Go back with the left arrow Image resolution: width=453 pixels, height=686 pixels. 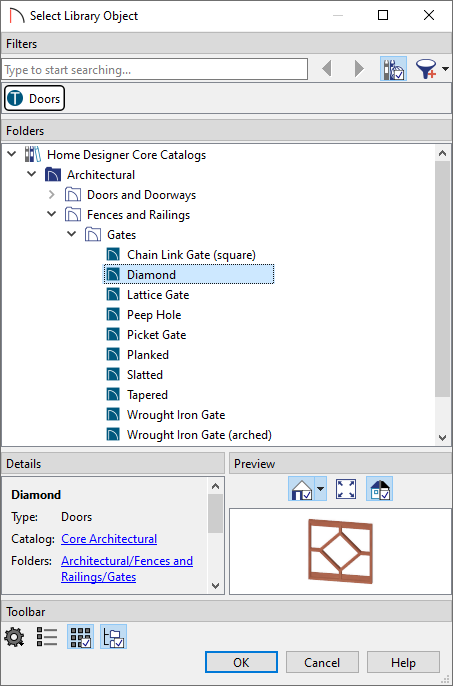click(327, 69)
